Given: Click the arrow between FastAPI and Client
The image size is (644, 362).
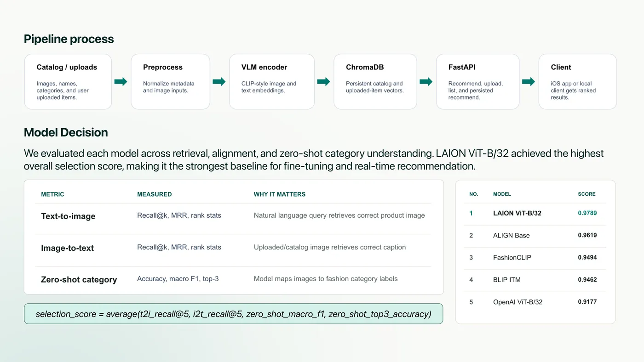Looking at the screenshot, I should [529, 82].
